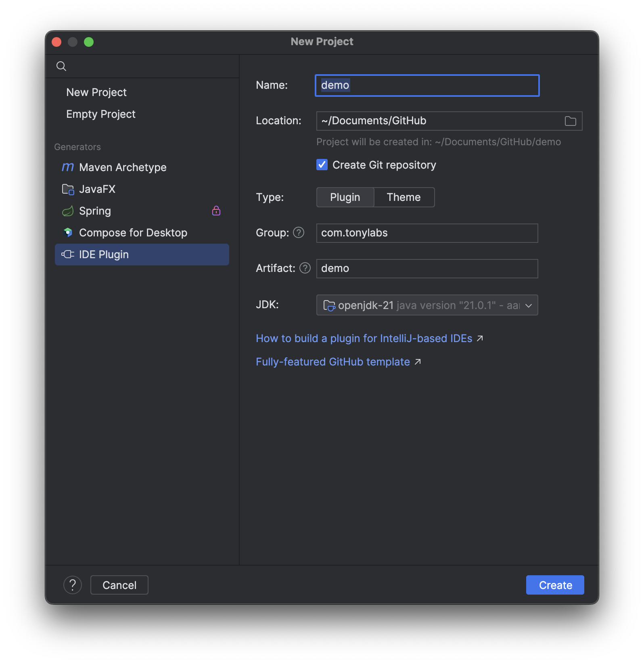The height and width of the screenshot is (664, 644).
Task: Click arrow icon beside GitHub template link
Action: pyautogui.click(x=418, y=362)
